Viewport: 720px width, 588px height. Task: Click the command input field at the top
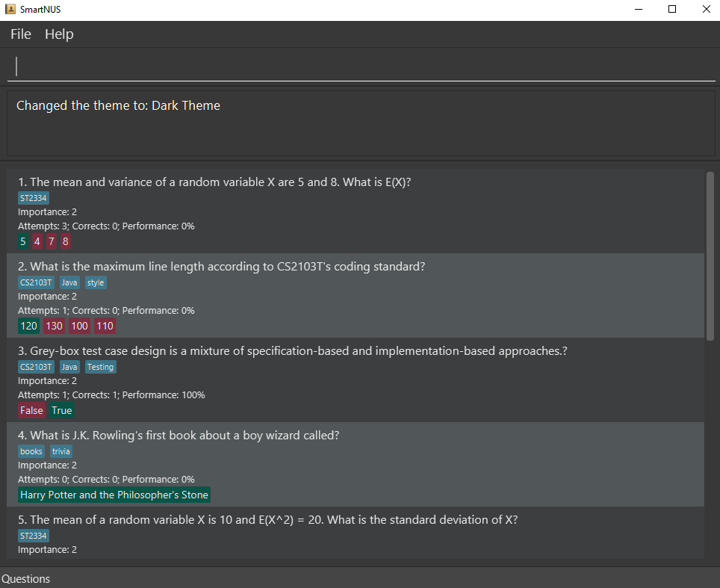(x=359, y=66)
